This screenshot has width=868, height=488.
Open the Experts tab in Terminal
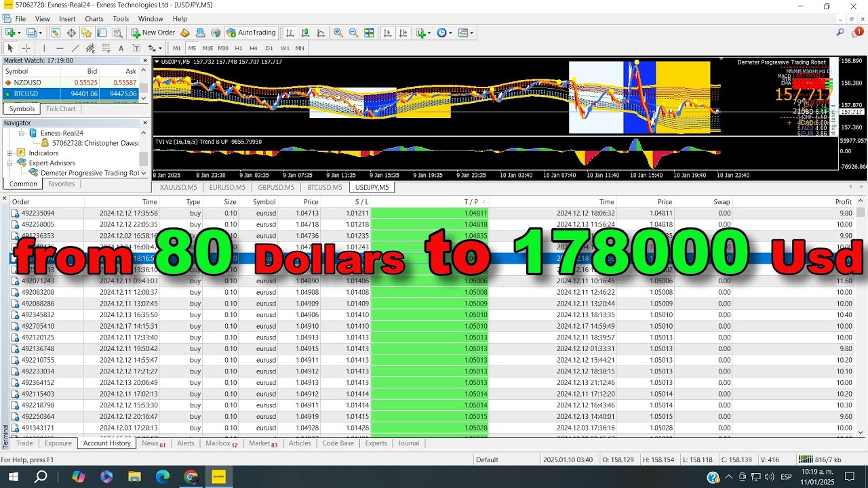click(376, 443)
